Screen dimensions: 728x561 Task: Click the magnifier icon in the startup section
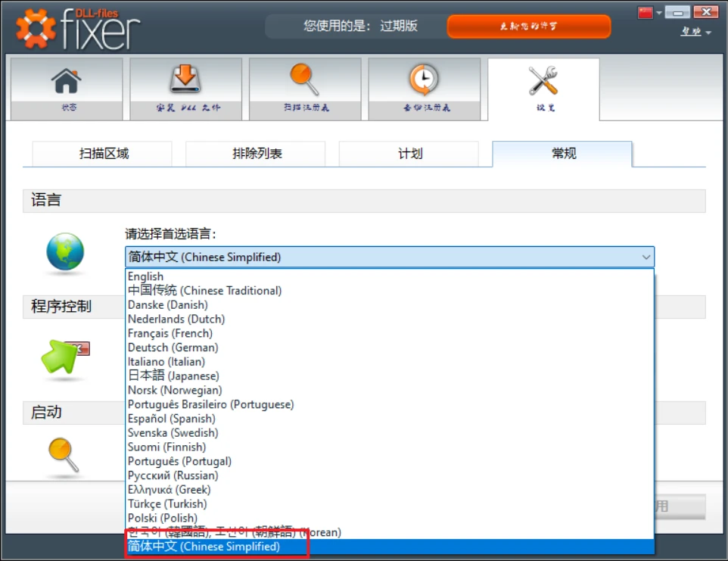tap(64, 455)
